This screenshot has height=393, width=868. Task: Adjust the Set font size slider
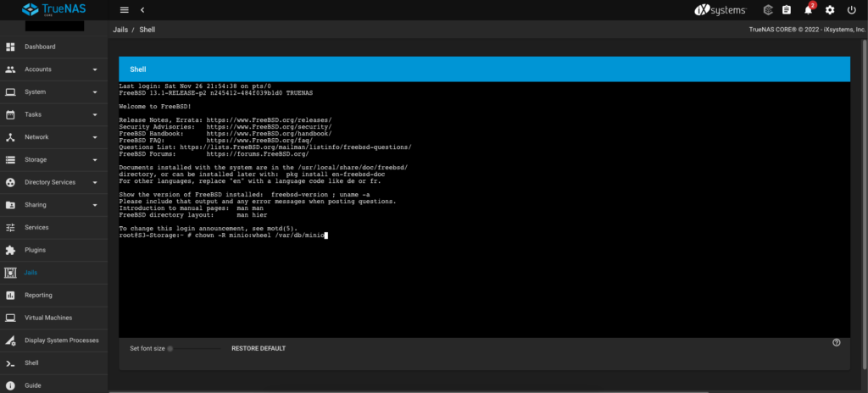195,348
